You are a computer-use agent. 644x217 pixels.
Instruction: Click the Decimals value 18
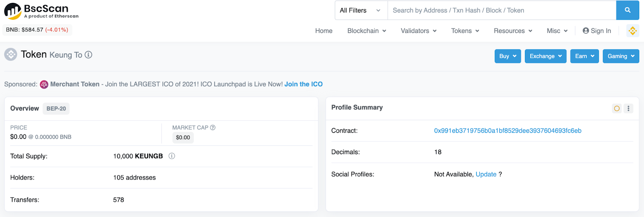pyautogui.click(x=438, y=152)
